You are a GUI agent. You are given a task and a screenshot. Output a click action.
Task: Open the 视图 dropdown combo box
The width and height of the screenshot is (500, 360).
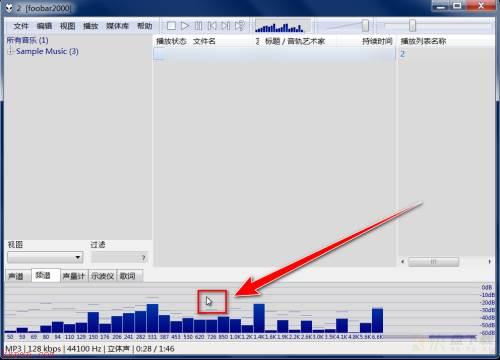(45, 257)
